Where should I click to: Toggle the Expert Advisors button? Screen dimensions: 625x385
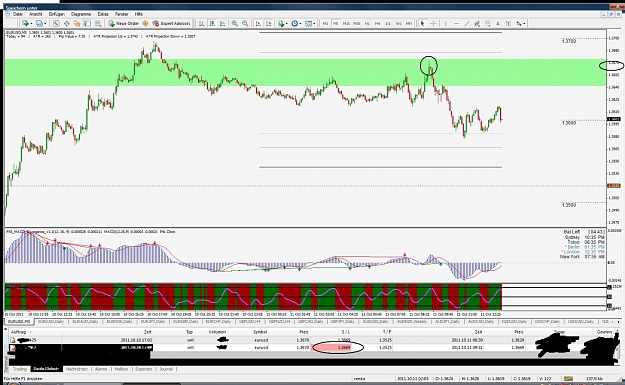pos(171,24)
